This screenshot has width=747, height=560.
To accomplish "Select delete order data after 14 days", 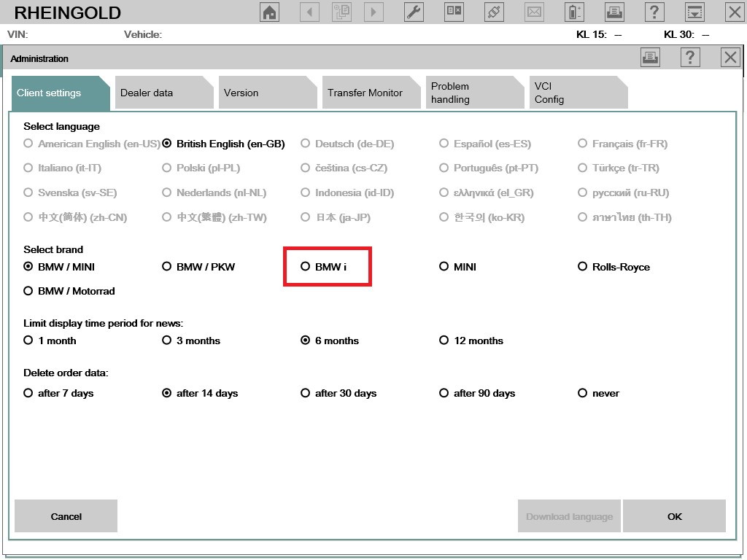I will (x=200, y=393).
